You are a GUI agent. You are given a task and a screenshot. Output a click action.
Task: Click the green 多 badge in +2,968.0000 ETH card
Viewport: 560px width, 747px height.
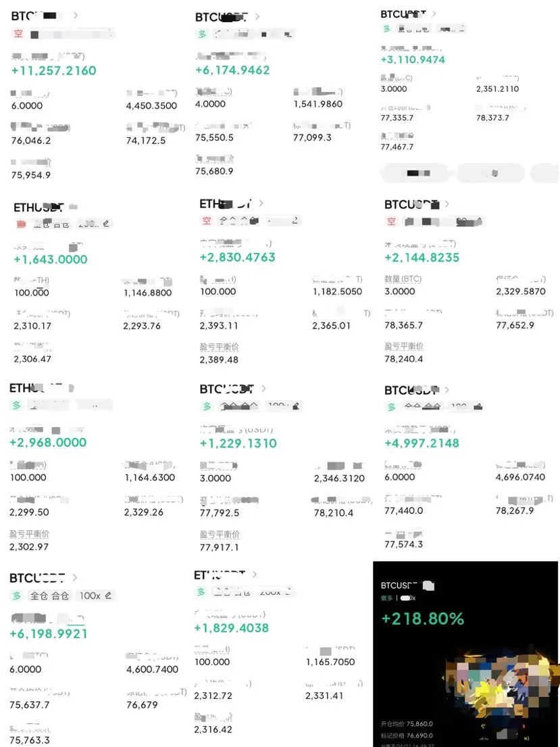pyautogui.click(x=16, y=406)
